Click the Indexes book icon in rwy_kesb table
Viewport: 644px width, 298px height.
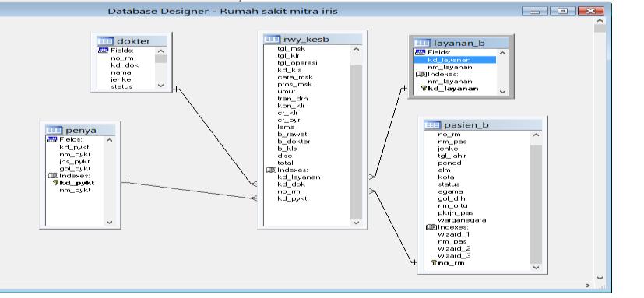[x=271, y=170]
